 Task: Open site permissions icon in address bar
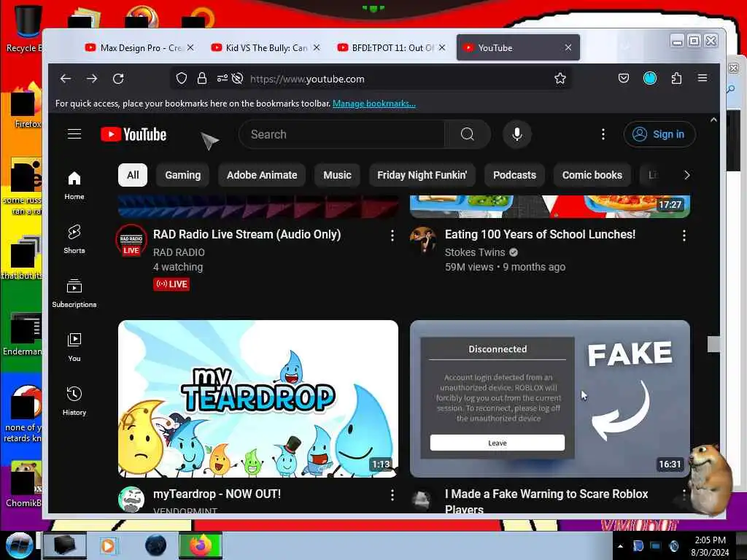[222, 79]
